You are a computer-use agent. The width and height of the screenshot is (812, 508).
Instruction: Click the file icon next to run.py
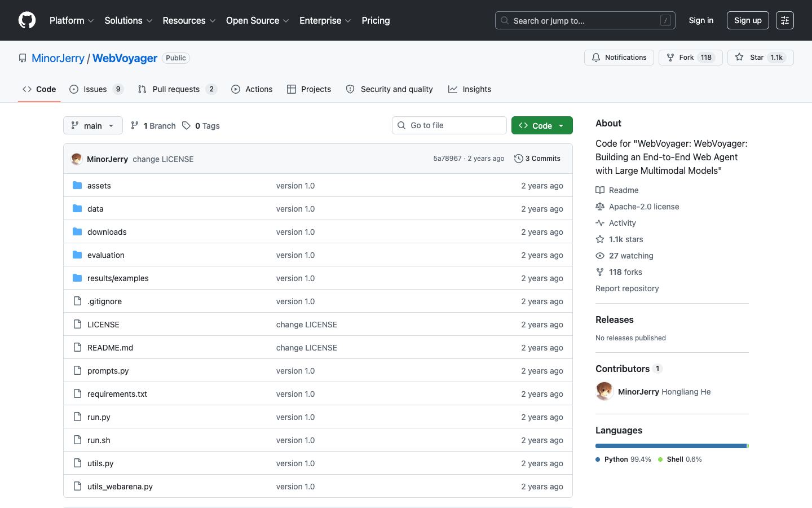[77, 417]
